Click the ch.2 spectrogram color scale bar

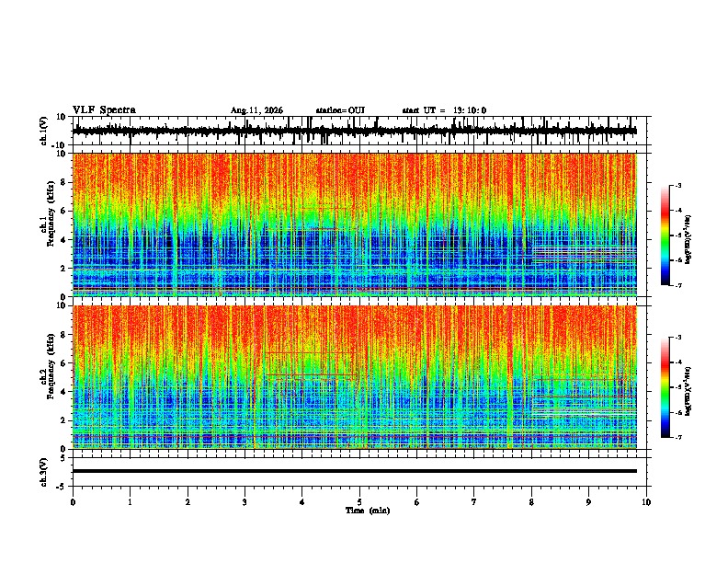665,387
